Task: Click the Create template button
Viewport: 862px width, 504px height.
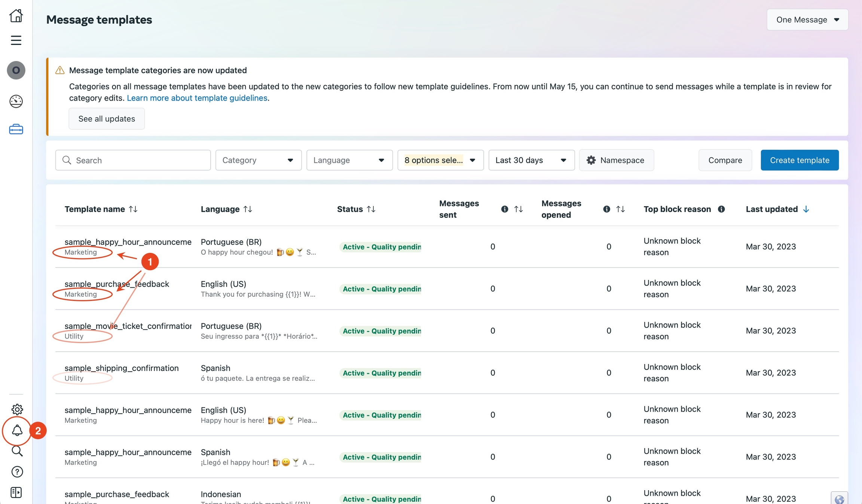Action: 800,160
